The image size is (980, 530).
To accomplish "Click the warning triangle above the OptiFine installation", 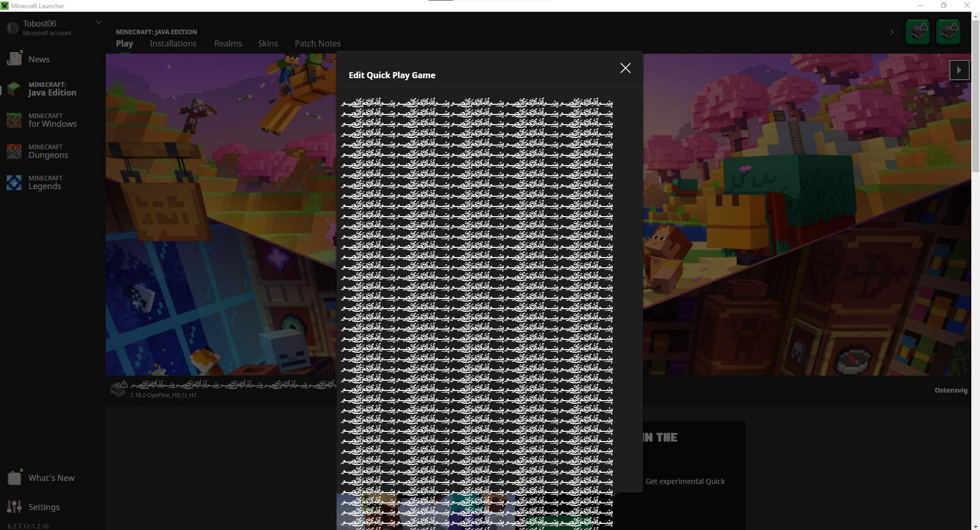I will click(124, 384).
